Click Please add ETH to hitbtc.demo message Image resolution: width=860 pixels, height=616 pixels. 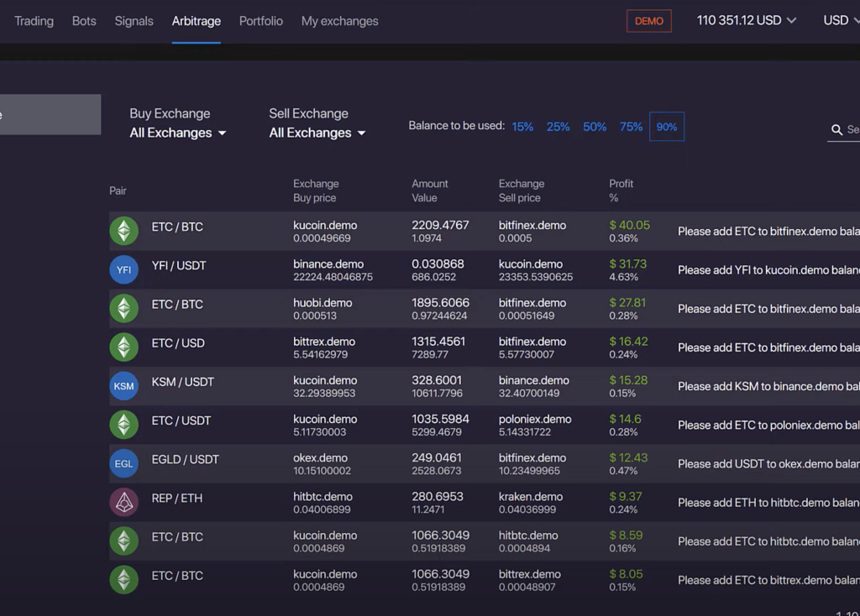[x=769, y=503]
